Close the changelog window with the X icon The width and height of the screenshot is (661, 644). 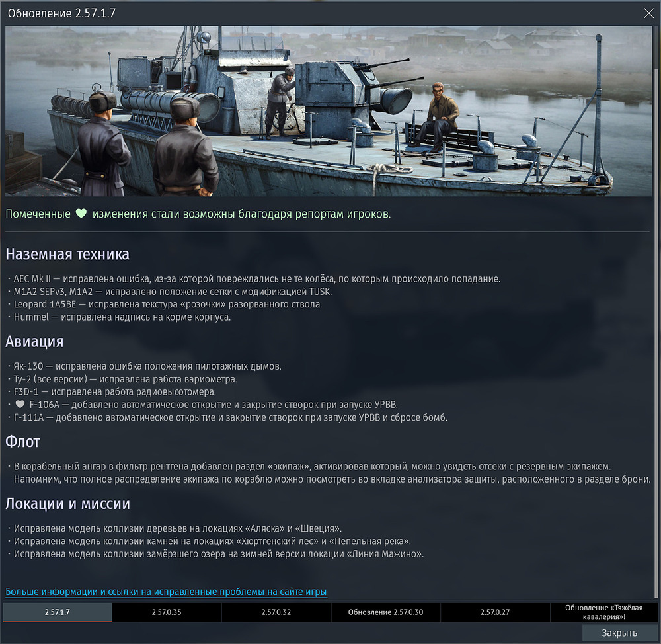649,13
